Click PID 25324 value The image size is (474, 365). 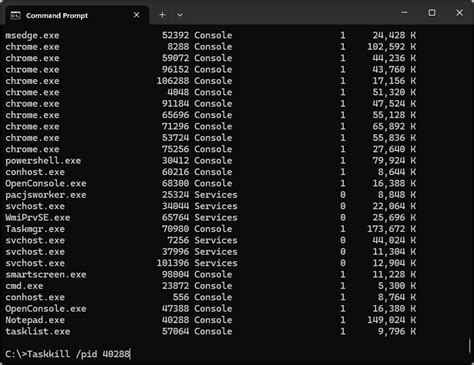tap(175, 195)
